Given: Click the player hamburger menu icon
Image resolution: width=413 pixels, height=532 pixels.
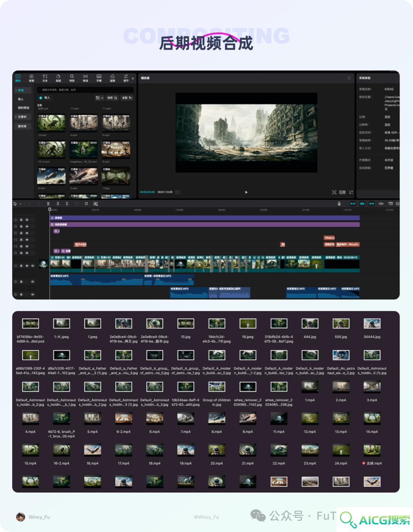Looking at the screenshot, I should (x=349, y=78).
